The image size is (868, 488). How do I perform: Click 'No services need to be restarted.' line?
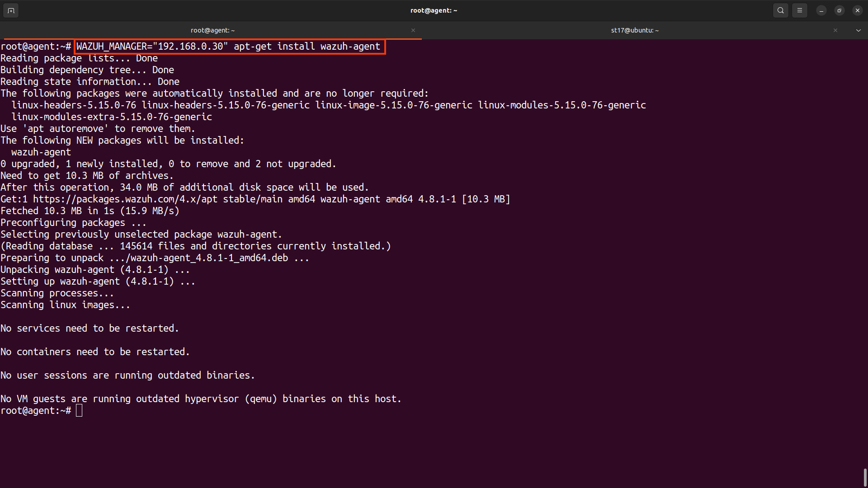pyautogui.click(x=90, y=328)
